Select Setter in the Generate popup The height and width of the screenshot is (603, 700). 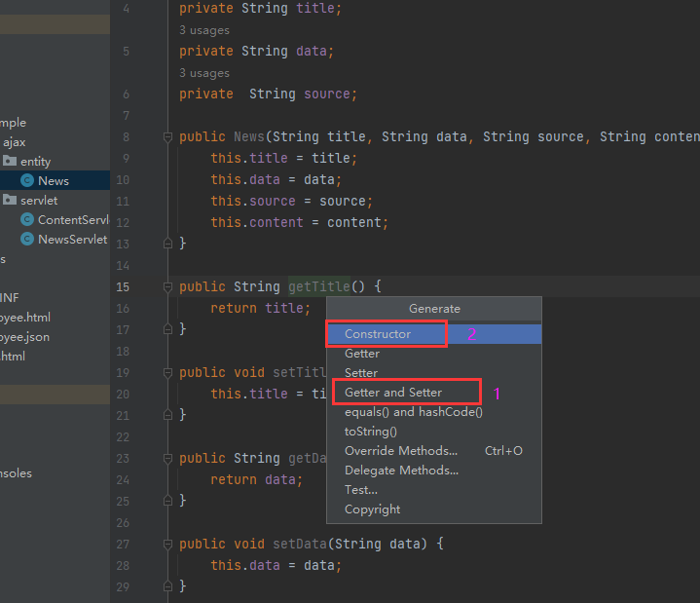[x=361, y=373]
